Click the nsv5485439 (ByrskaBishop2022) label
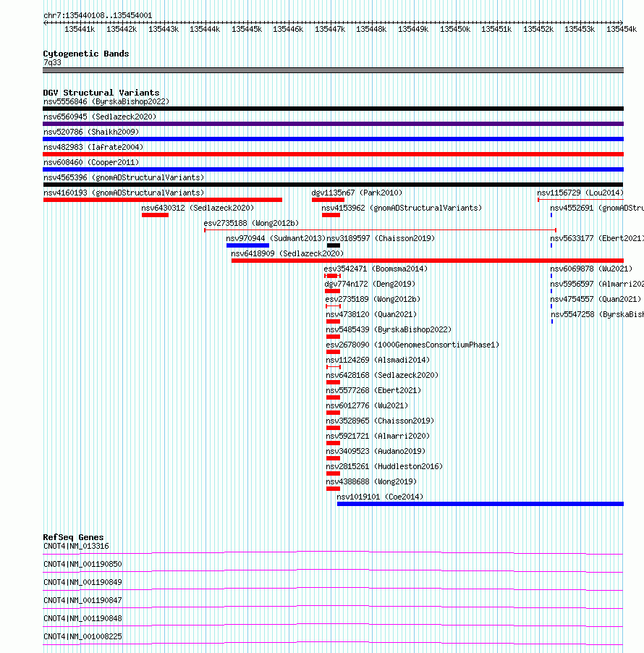 tap(389, 330)
